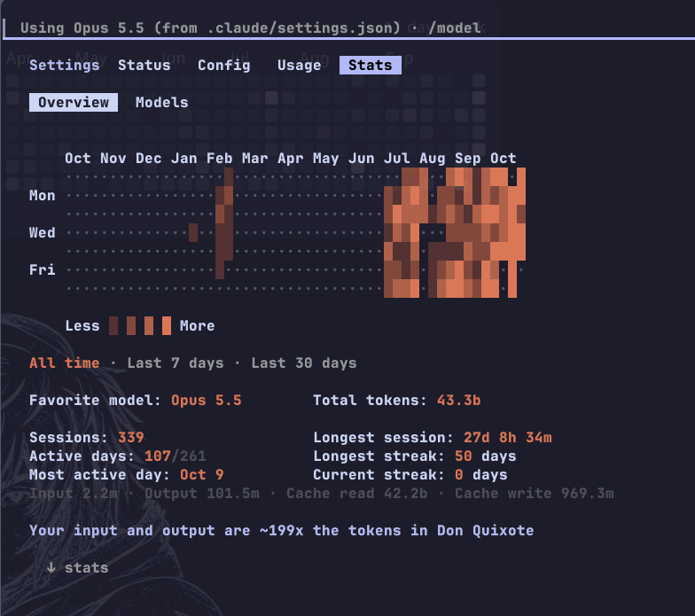This screenshot has width=695, height=616.
Task: Select the Stats tab
Action: [x=371, y=66]
